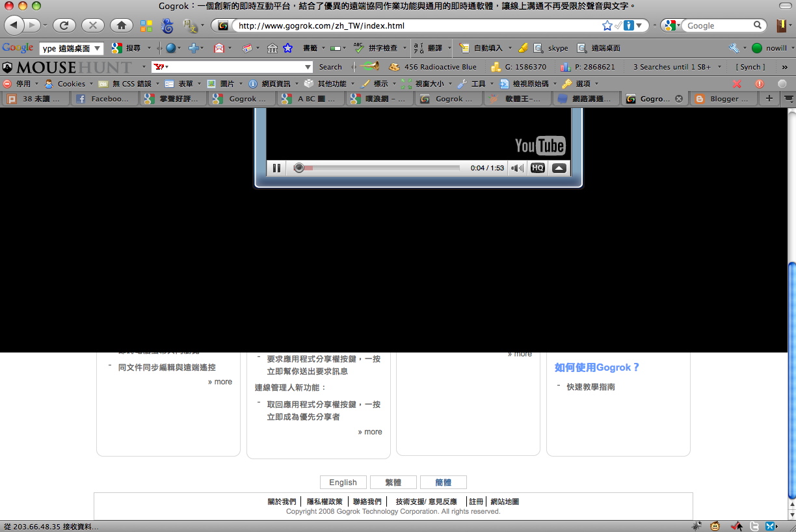796x532 pixels.
Task: Click the translate (翻譯) toolbar button
Action: (x=429, y=48)
